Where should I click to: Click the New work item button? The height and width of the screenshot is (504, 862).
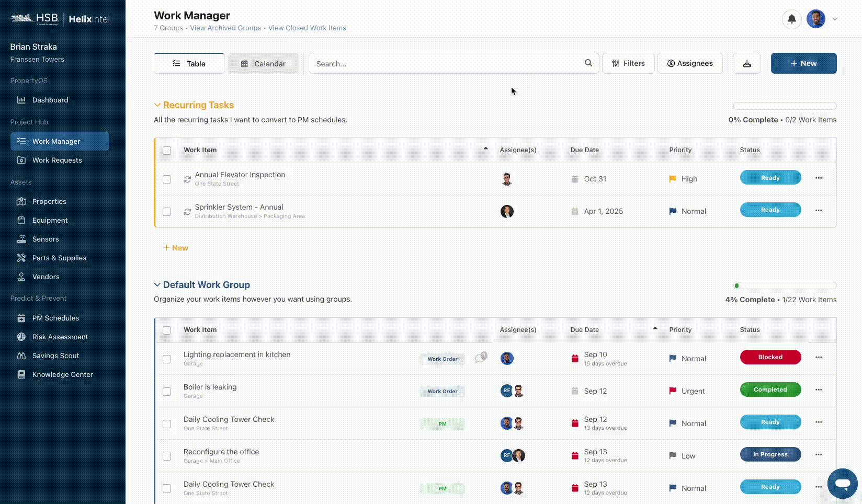(x=803, y=63)
